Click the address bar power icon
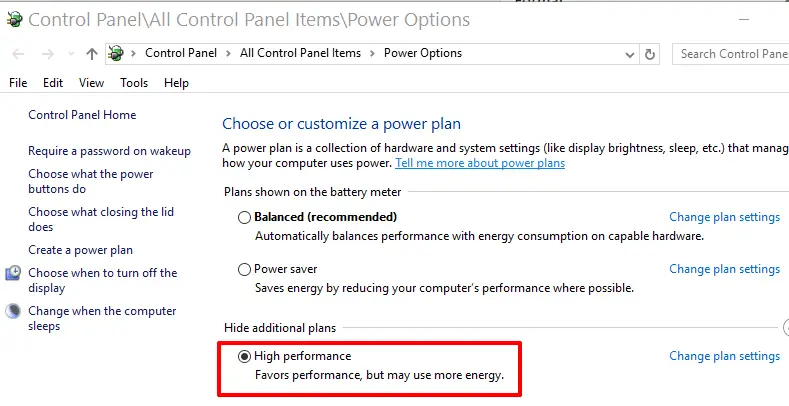This screenshot has height=406, width=789. click(x=118, y=54)
